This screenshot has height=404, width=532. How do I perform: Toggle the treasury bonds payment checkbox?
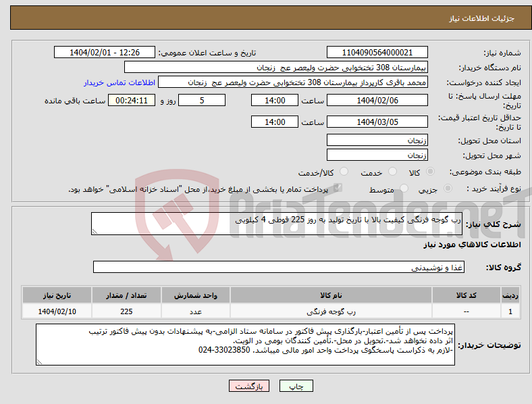point(338,188)
